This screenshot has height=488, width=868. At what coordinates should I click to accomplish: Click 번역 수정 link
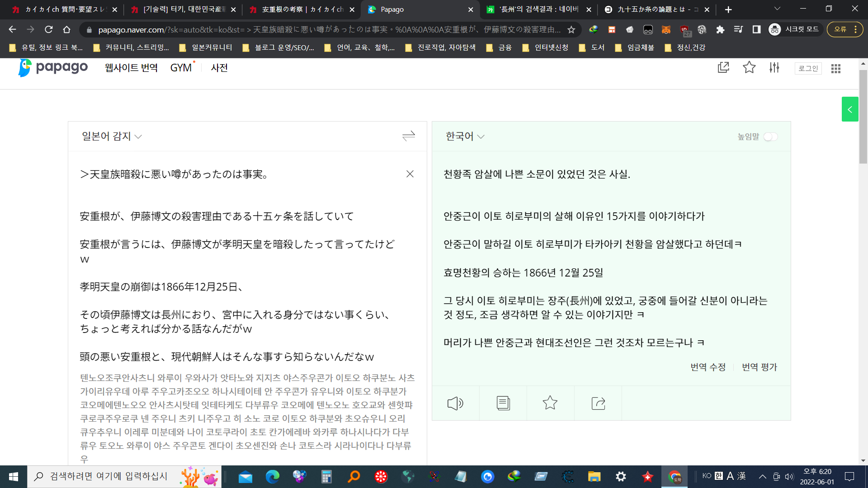coord(708,367)
